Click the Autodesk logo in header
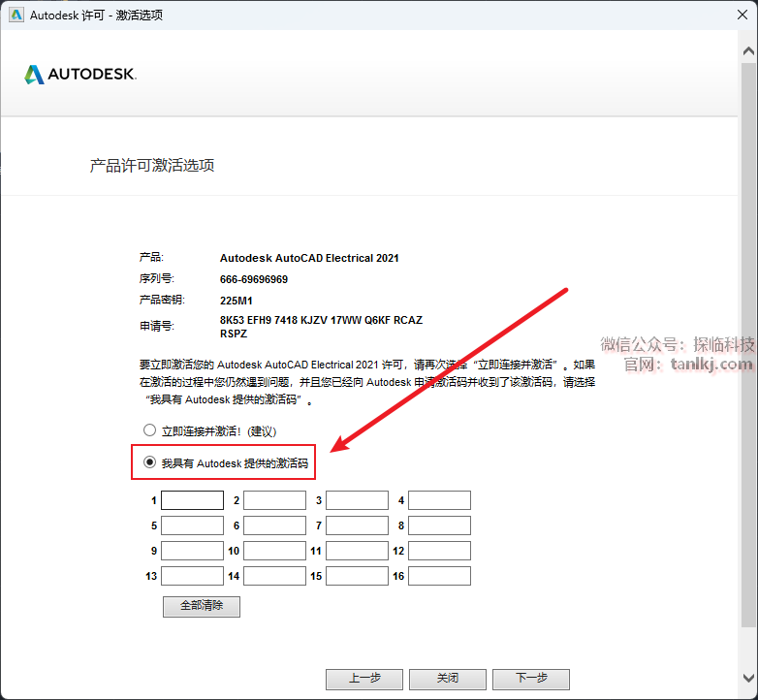This screenshot has width=758, height=700. pos(80,75)
